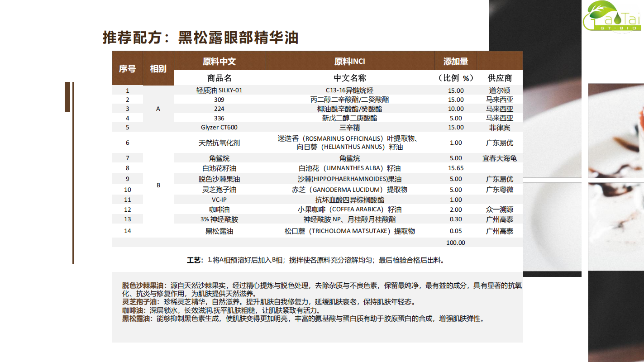Image resolution: width=644 pixels, height=362 pixels.
Task: Select the slide title 黑松露眼部精华油
Action: (200, 38)
